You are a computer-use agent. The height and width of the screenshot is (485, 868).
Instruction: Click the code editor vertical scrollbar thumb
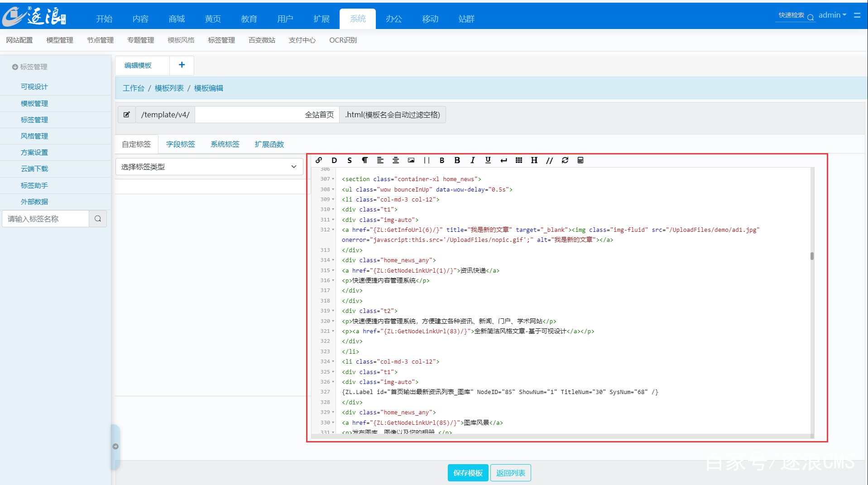tap(812, 256)
